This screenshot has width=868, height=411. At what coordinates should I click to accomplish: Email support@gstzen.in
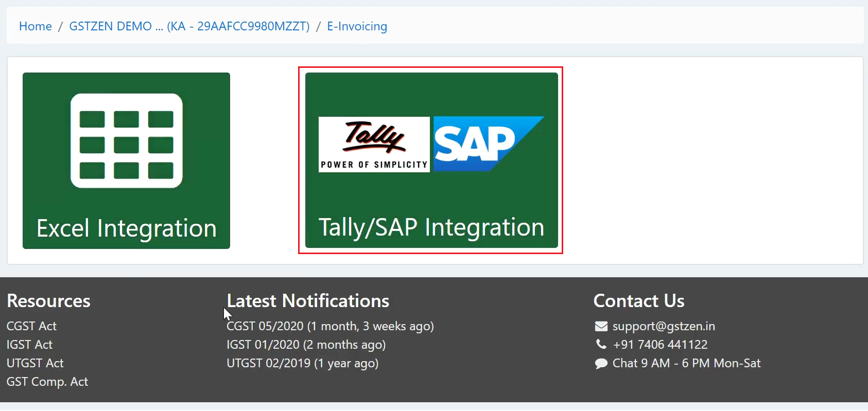664,326
